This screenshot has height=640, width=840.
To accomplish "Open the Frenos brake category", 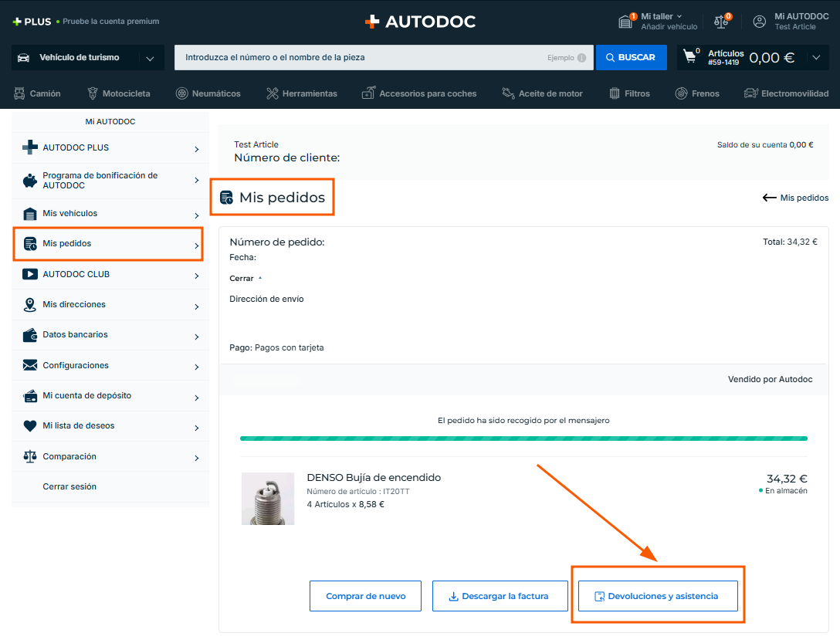I will [697, 93].
